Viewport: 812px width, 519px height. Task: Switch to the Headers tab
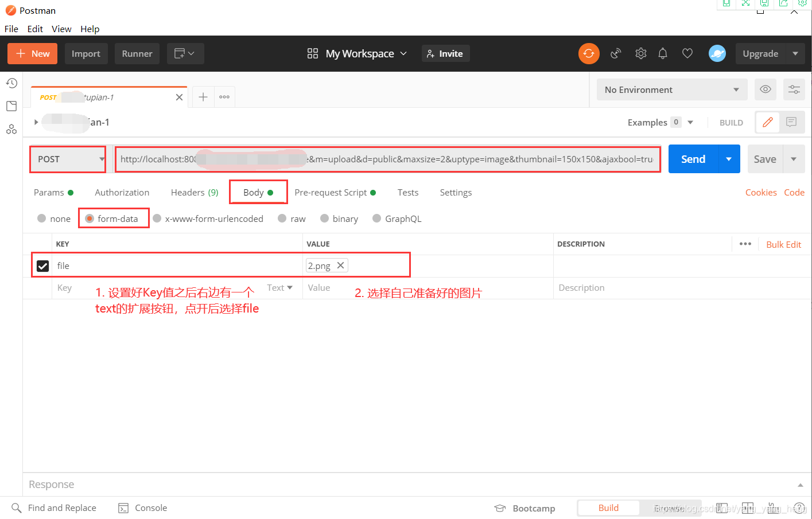click(195, 193)
